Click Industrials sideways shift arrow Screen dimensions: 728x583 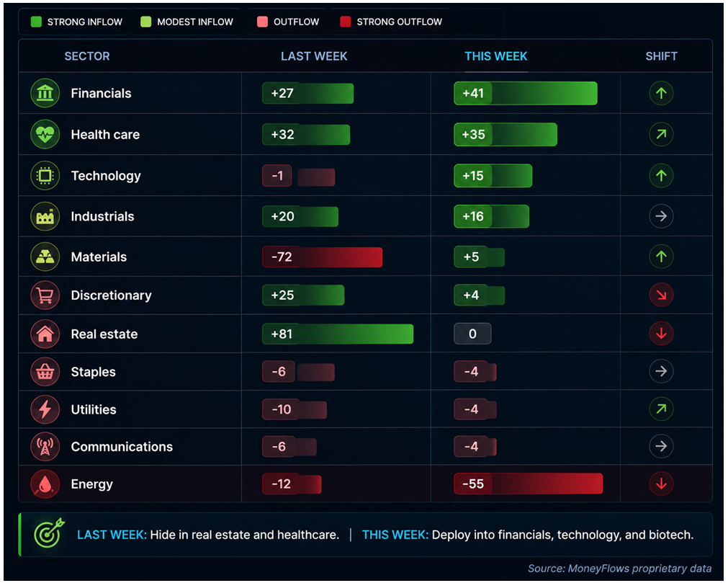[661, 216]
